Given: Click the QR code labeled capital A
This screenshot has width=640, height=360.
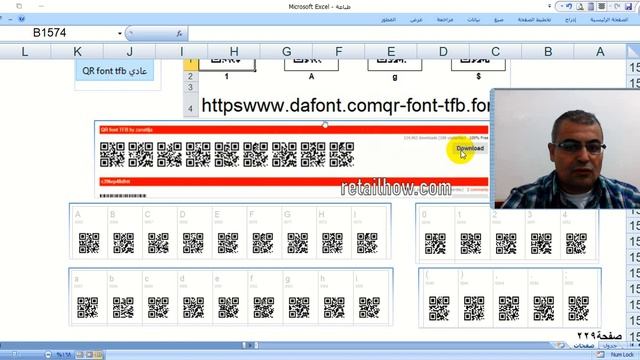Looking at the screenshot, I should click(89, 243).
